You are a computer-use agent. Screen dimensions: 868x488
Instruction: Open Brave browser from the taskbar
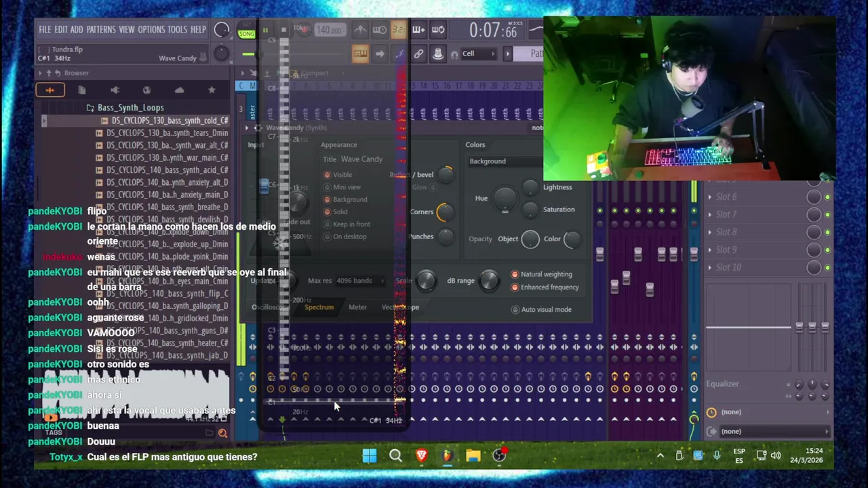pos(421,456)
